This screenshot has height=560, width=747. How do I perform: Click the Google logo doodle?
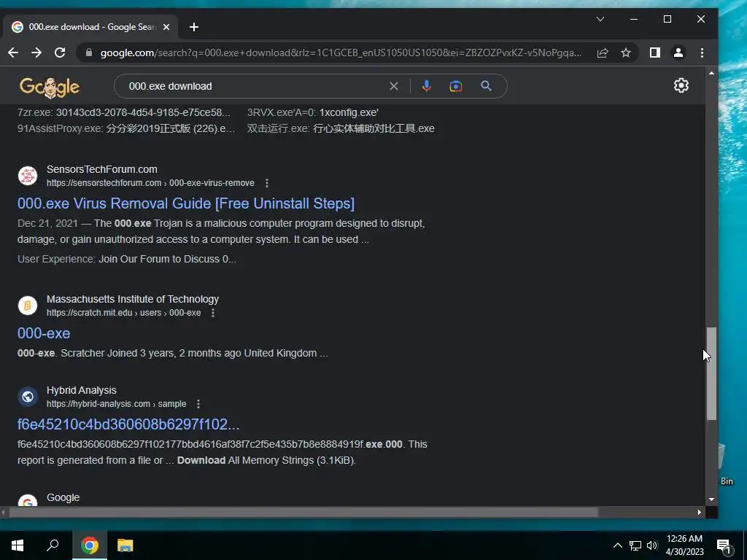50,87
